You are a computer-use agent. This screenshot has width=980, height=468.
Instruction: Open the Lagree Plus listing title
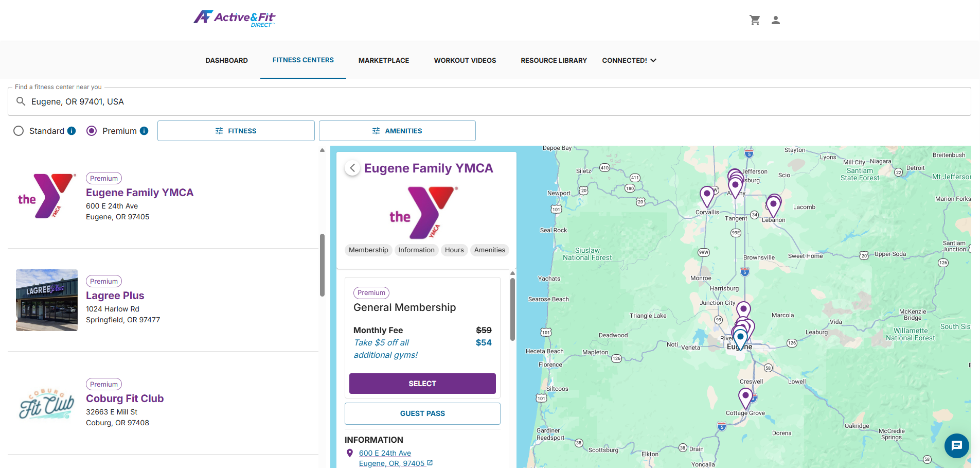[x=115, y=296]
